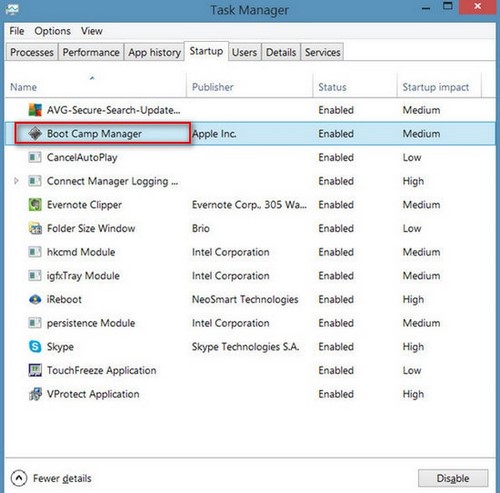This screenshot has height=493, width=500.
Task: Click the Task Manager title bar icon
Action: 12,9
